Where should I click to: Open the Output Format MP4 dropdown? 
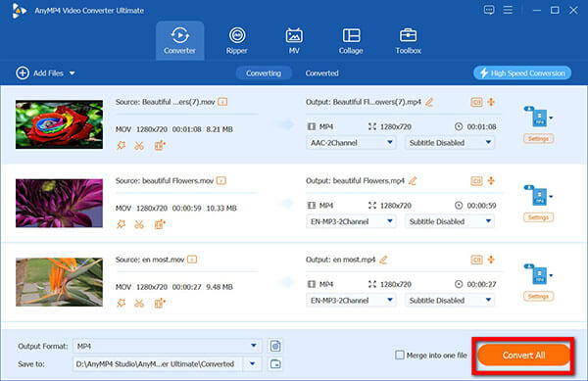pos(168,346)
